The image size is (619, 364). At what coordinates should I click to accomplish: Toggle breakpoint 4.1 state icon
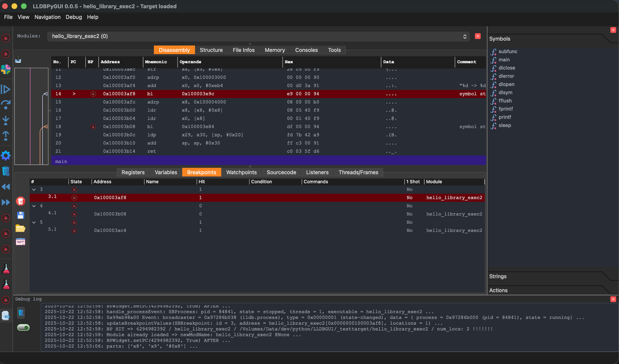point(74,214)
